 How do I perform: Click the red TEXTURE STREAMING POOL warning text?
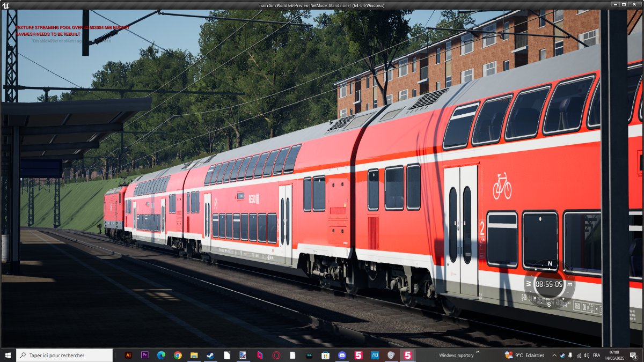tap(72, 27)
